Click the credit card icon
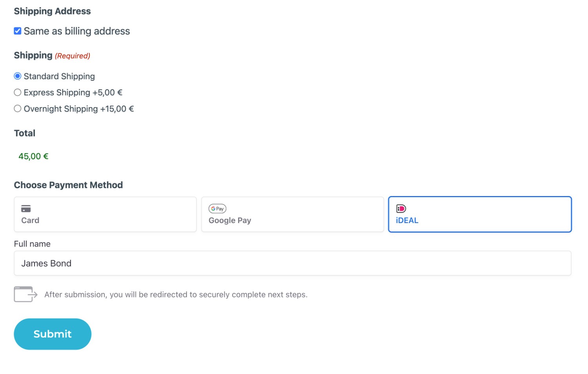This screenshot has width=588, height=374. [26, 209]
